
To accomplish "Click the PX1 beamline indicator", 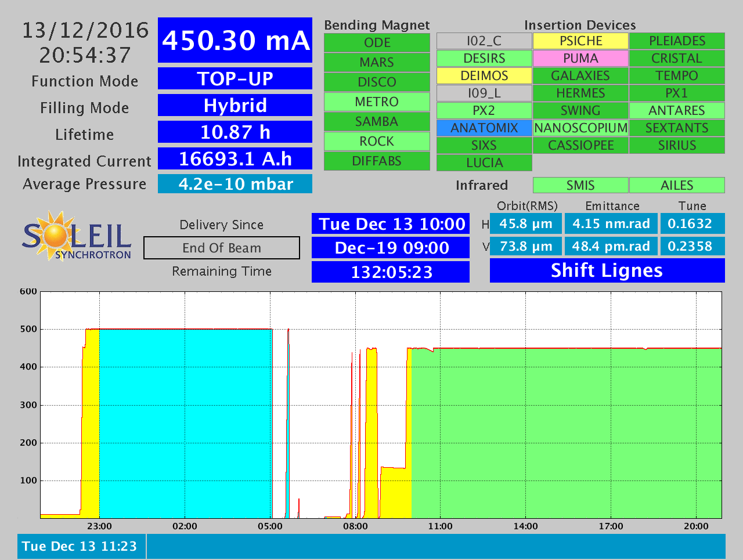I will (x=677, y=93).
